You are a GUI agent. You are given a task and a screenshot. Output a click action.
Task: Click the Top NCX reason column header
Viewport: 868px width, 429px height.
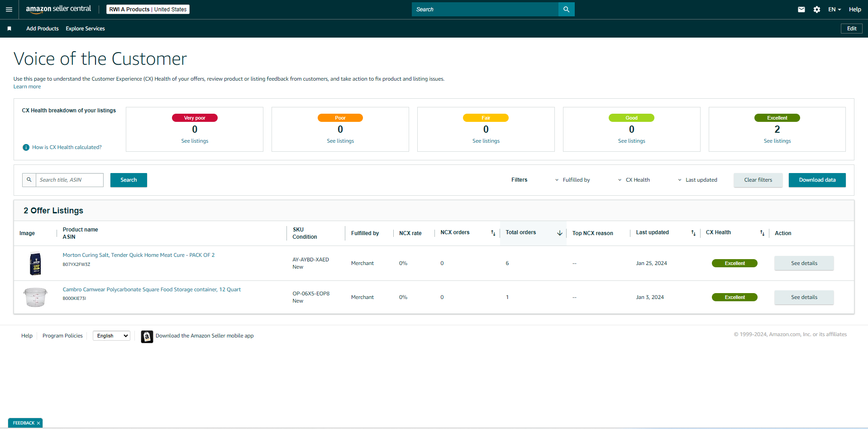[x=592, y=233]
